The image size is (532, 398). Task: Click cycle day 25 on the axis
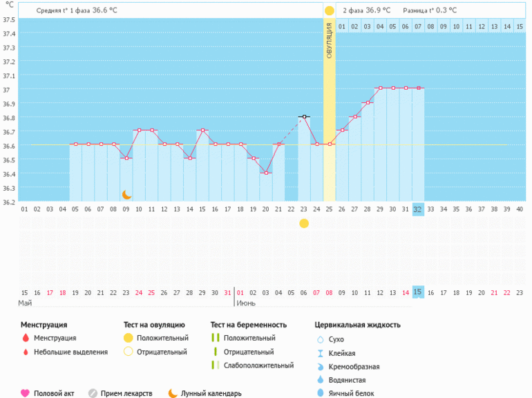(x=329, y=209)
